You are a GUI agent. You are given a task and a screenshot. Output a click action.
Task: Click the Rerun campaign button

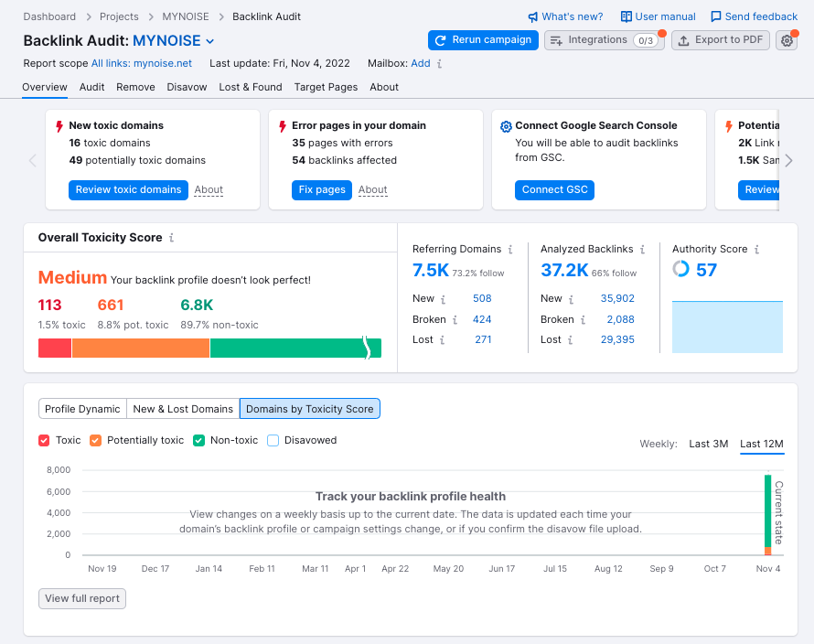(483, 40)
